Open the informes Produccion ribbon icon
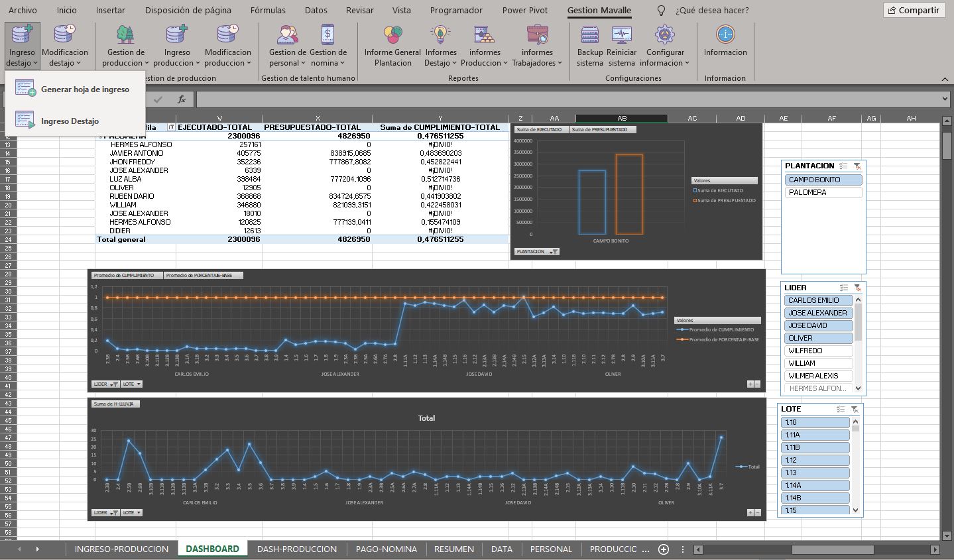 [x=485, y=46]
